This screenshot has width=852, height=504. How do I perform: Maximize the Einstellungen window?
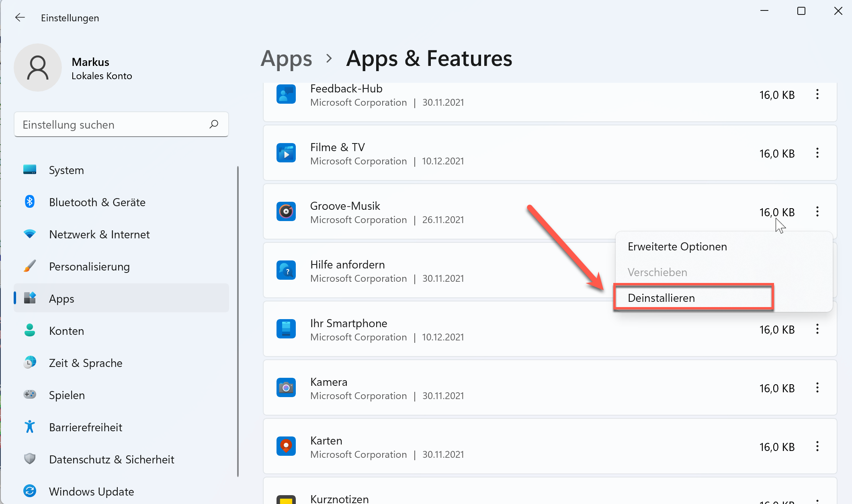(801, 11)
